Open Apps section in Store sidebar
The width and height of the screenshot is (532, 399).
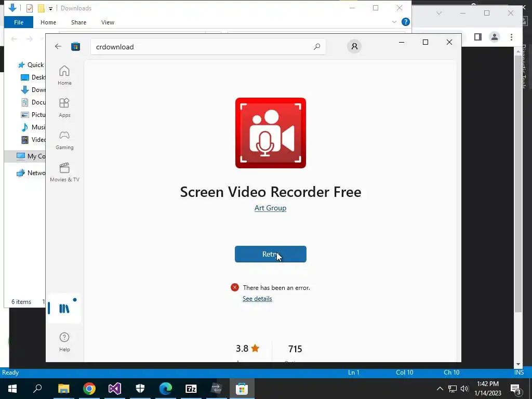(64, 108)
